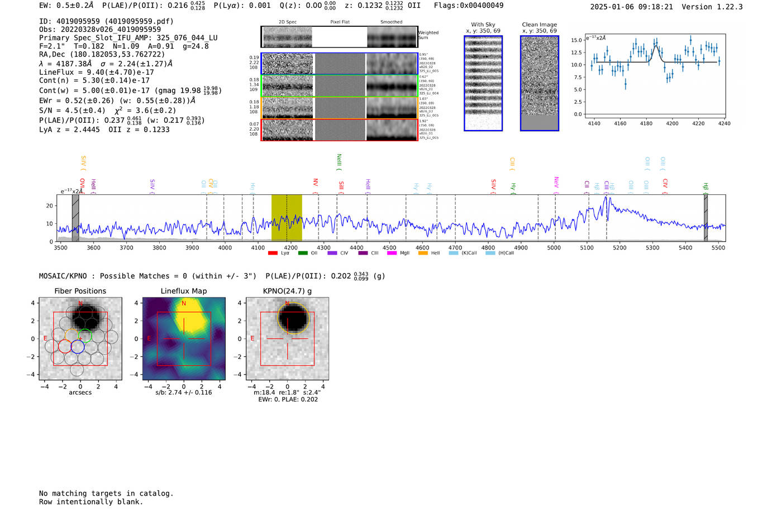Click the red SiII line label

coord(341,186)
